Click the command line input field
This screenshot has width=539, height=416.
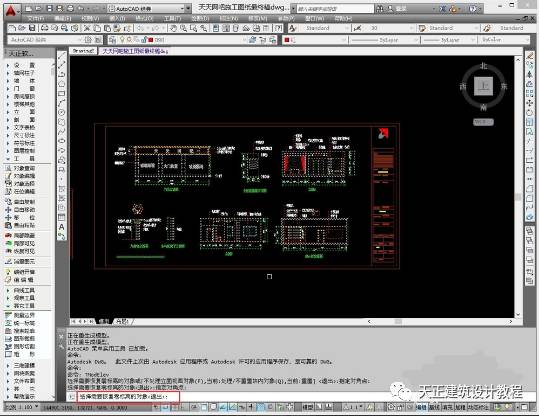[128, 396]
